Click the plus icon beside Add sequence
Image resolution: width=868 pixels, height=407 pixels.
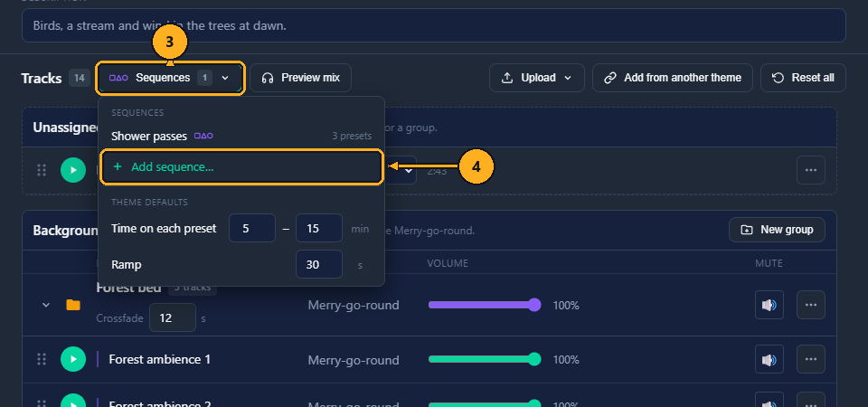click(117, 166)
